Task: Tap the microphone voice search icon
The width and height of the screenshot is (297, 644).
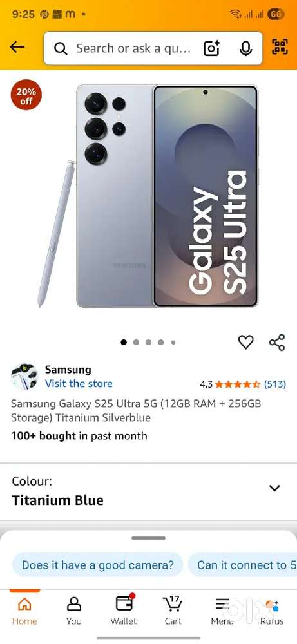Action: tap(245, 48)
